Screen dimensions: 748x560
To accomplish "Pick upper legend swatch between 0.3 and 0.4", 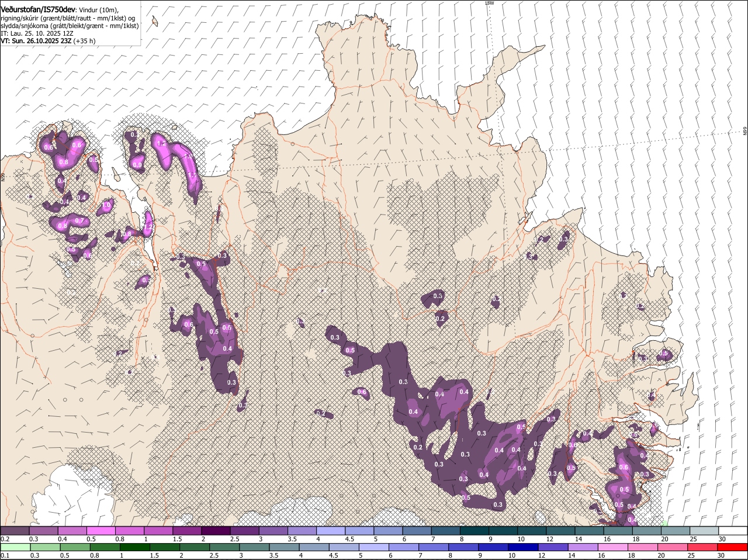I will tap(43, 530).
